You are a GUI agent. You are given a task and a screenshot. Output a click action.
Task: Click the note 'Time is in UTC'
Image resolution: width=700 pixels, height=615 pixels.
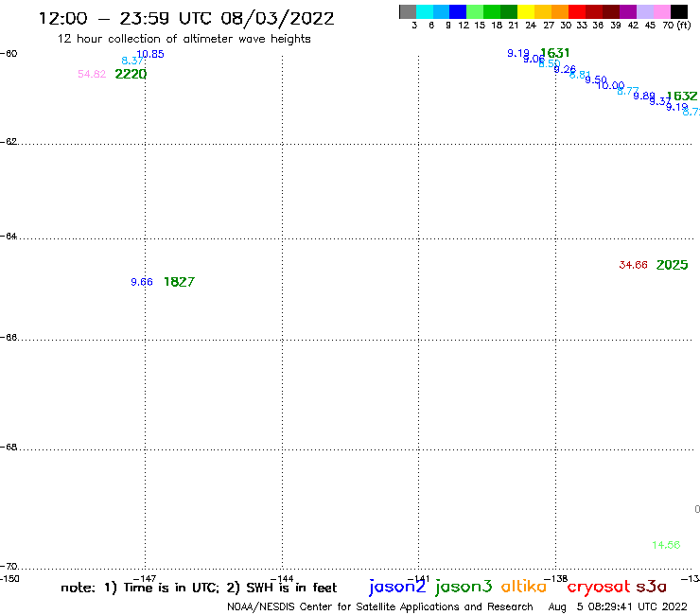pyautogui.click(x=171, y=588)
